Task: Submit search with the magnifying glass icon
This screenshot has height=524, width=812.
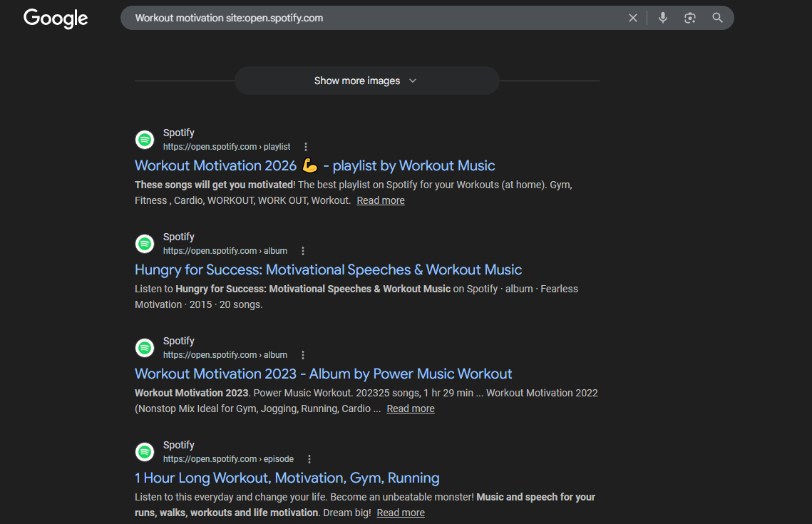Action: pyautogui.click(x=717, y=18)
